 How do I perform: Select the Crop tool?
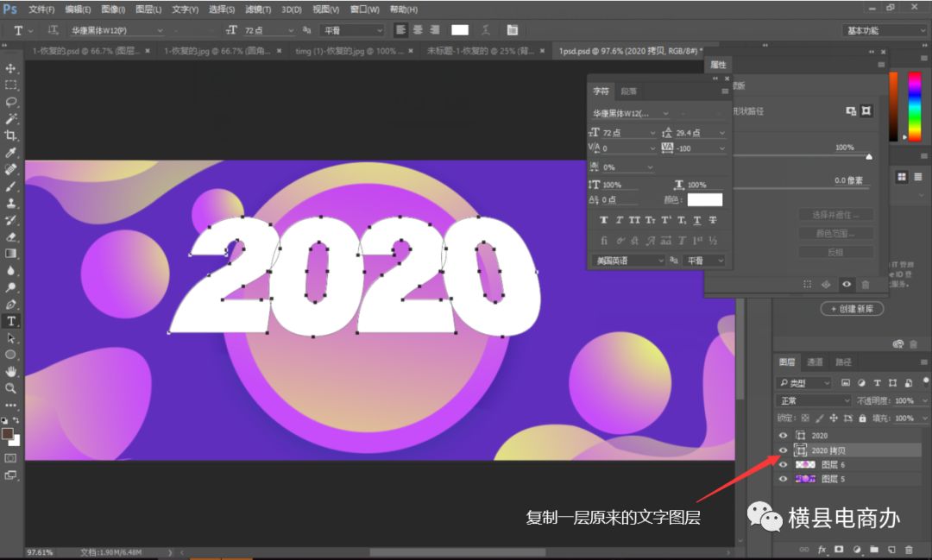(x=10, y=135)
